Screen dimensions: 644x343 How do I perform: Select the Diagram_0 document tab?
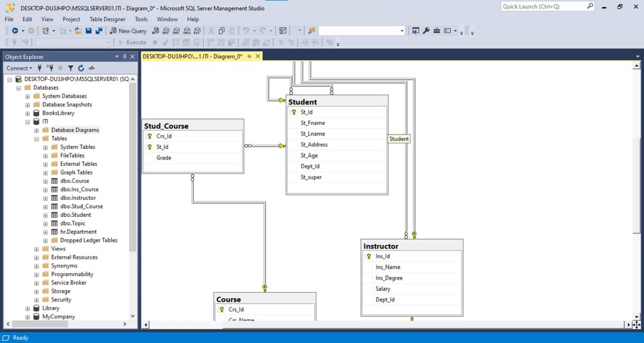(x=193, y=57)
